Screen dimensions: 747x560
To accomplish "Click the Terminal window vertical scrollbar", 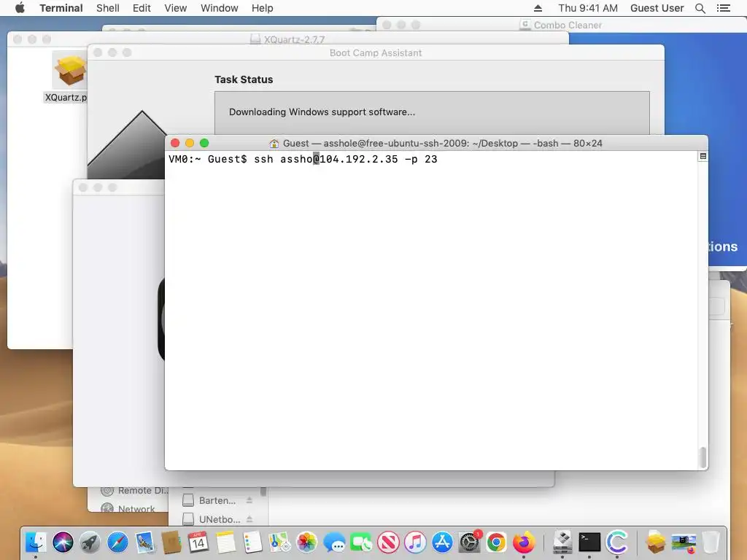I will coord(703,457).
